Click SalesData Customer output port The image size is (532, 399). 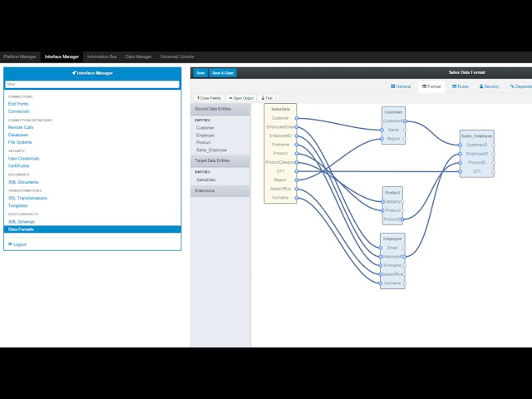click(x=297, y=118)
